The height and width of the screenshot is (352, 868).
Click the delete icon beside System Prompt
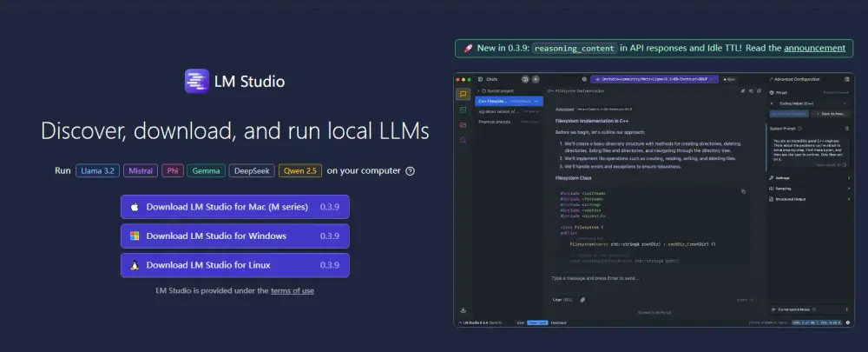[847, 129]
